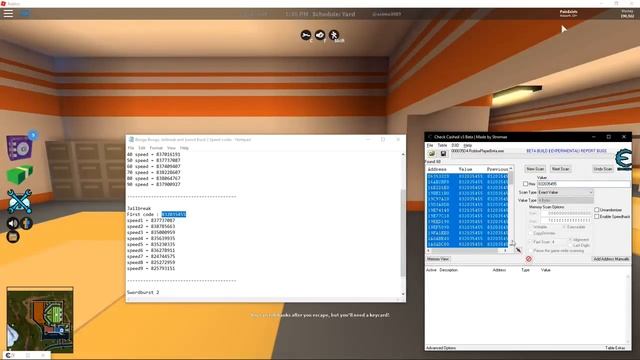Click the game minimap
This screenshot has width=640, height=360.
pos(40,320)
